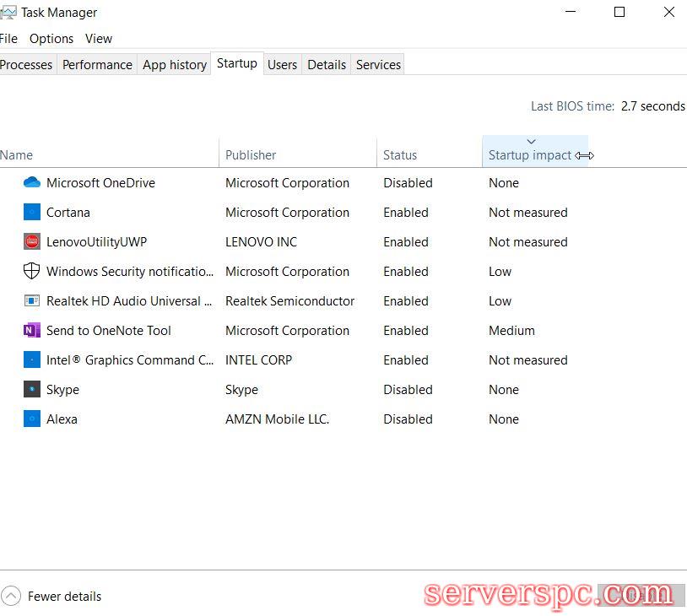Select the Windows Security shield icon

(32, 272)
